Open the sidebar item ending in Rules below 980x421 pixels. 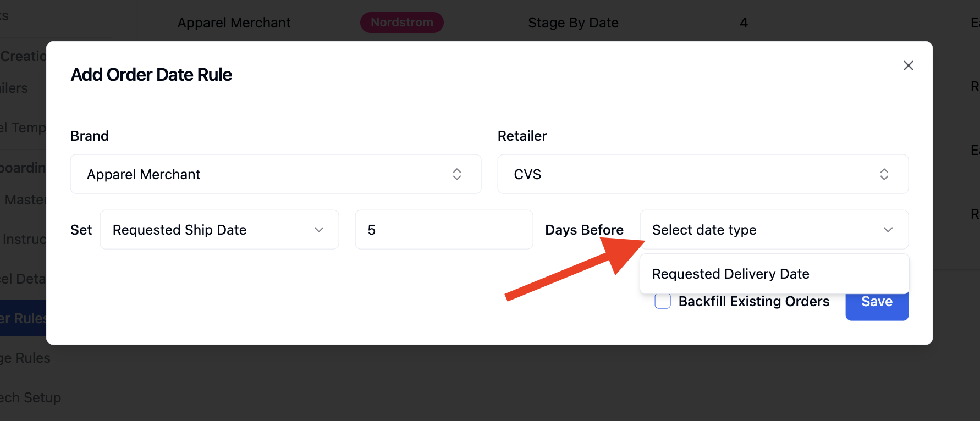[x=25, y=358]
